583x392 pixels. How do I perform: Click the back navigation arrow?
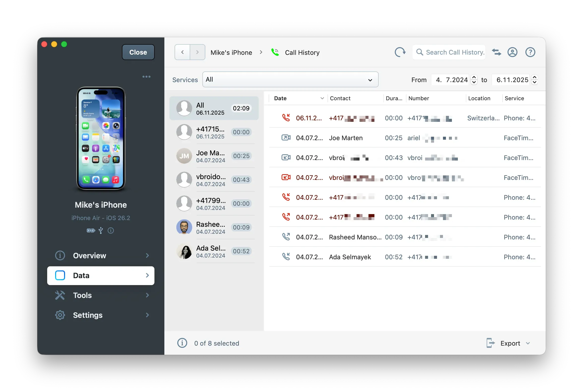point(182,52)
